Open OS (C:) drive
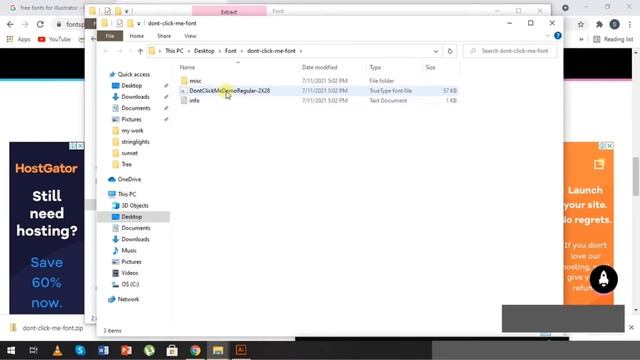The height and width of the screenshot is (360, 640). pyautogui.click(x=130, y=284)
